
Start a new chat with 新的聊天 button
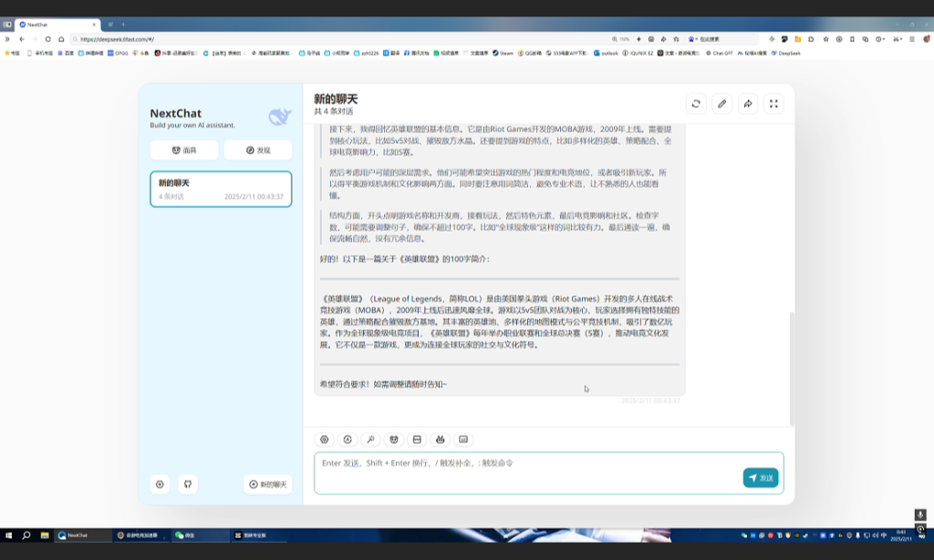point(268,484)
